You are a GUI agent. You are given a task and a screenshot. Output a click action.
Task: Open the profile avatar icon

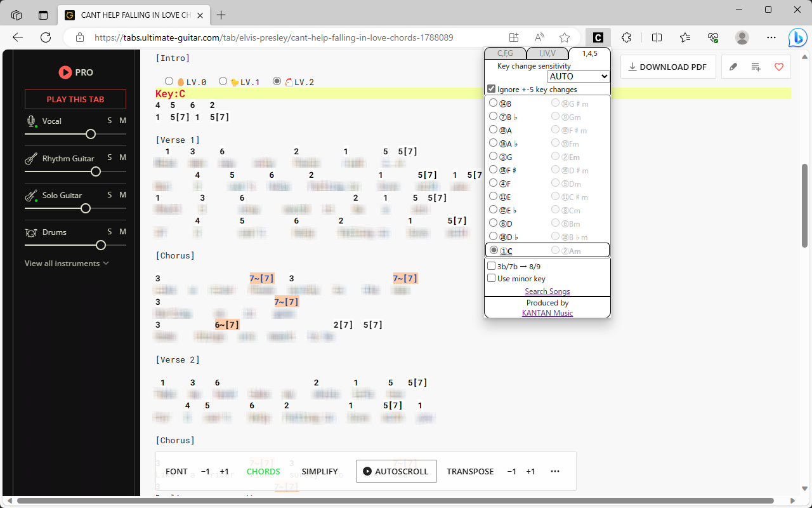pyautogui.click(x=742, y=37)
